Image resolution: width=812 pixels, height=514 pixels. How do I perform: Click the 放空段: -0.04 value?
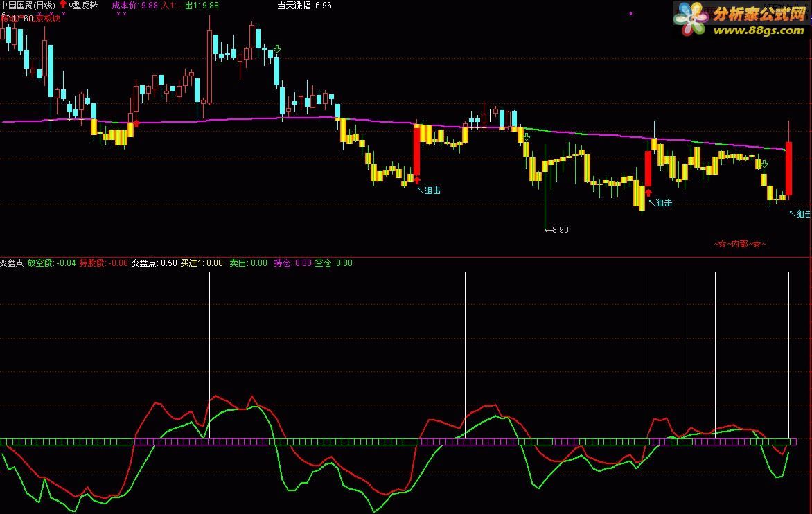(51, 263)
